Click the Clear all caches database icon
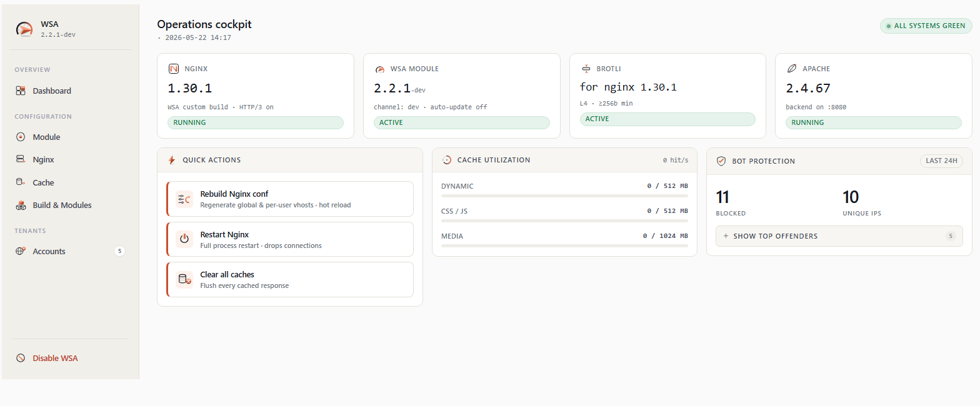This screenshot has height=406, width=980. (184, 279)
